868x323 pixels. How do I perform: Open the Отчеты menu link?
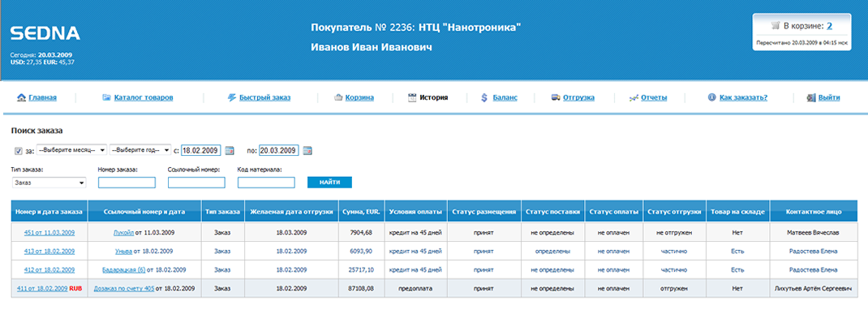654,98
